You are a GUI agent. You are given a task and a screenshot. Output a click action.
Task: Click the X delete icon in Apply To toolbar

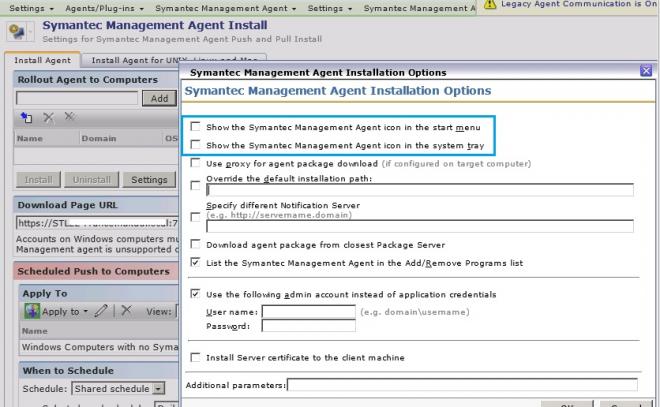pos(126,311)
